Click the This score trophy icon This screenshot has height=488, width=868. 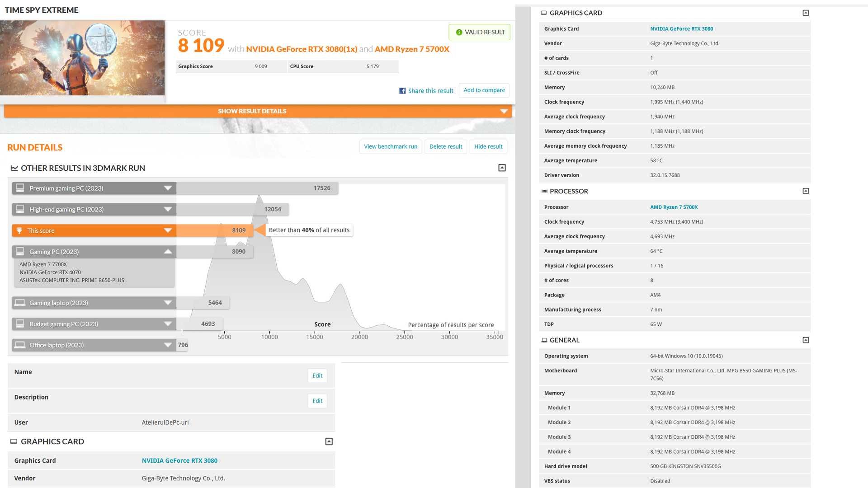19,230
